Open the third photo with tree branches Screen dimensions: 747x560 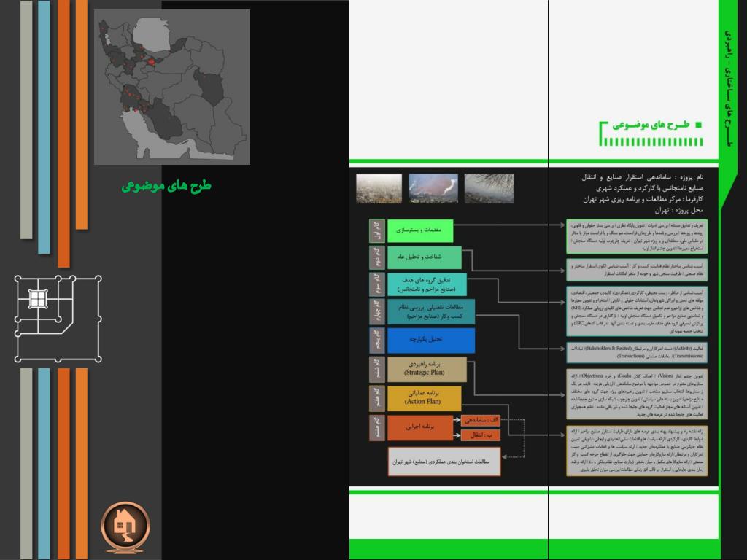click(489, 189)
